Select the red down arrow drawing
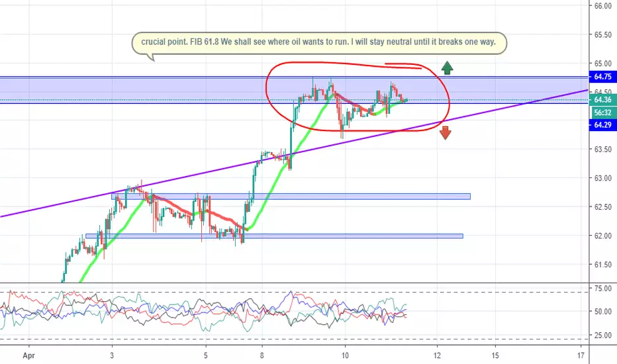 [x=445, y=133]
